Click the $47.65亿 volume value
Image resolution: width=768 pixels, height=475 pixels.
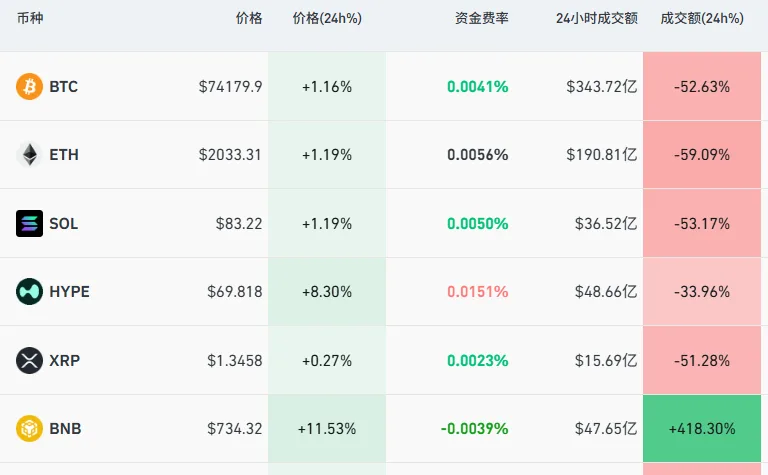click(x=606, y=428)
